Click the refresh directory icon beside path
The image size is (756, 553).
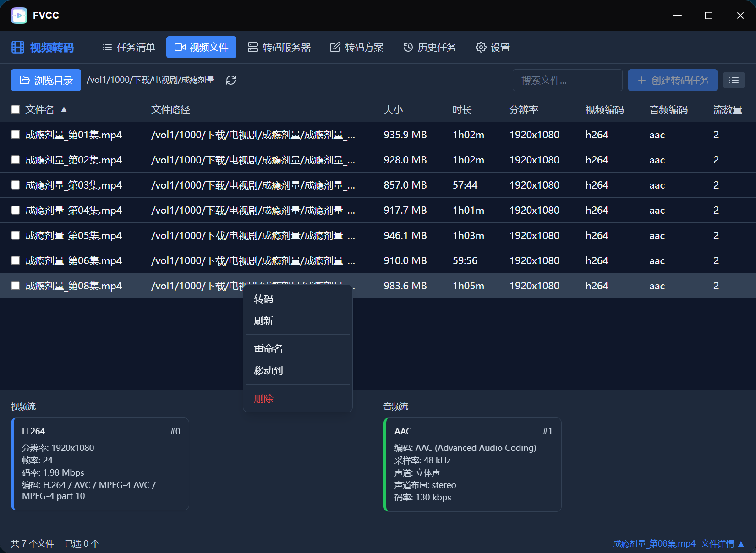231,80
